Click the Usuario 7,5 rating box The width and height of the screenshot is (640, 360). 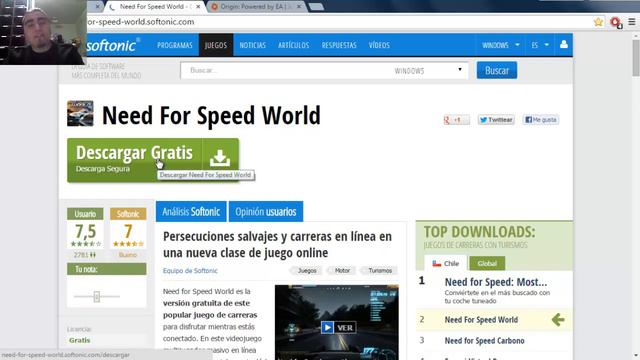(85, 229)
